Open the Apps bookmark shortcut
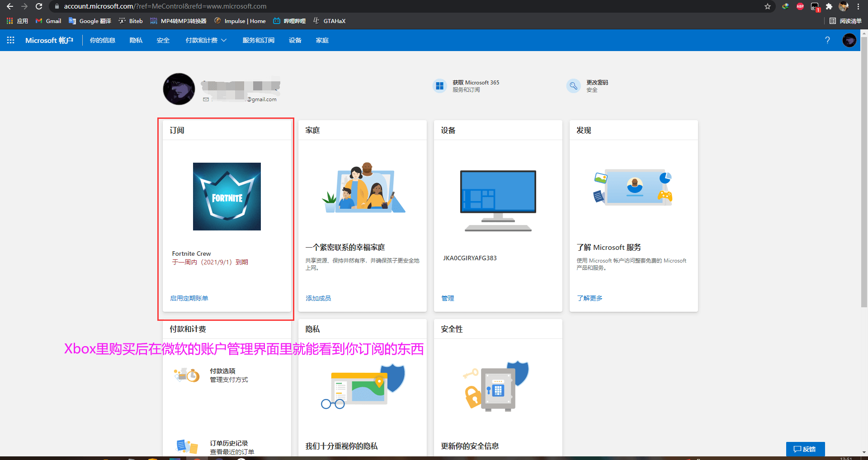 [x=17, y=21]
